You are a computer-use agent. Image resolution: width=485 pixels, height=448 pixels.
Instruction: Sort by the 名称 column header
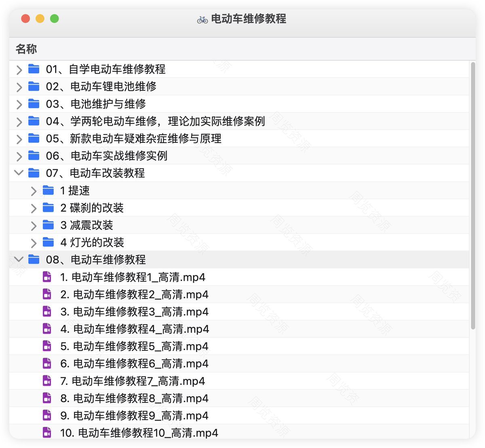tap(26, 49)
